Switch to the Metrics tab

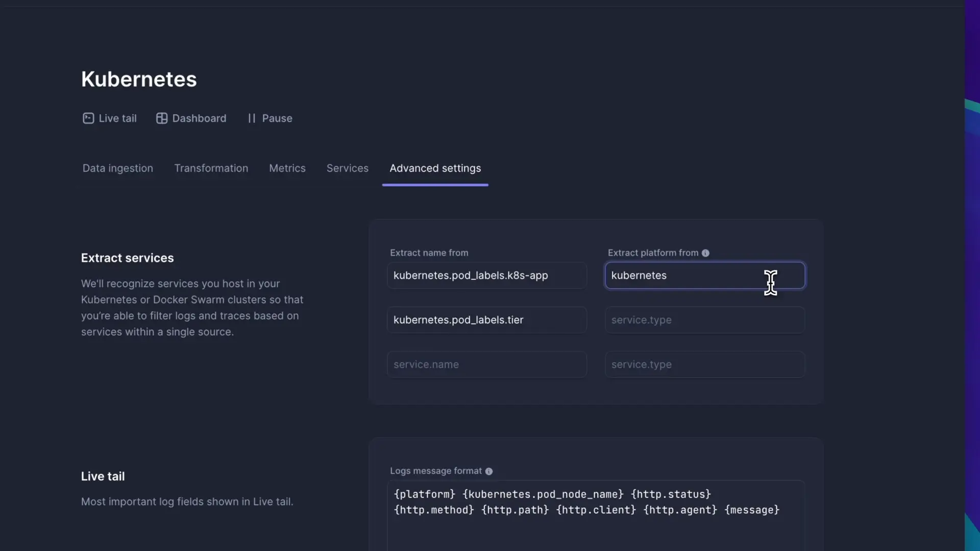(287, 168)
